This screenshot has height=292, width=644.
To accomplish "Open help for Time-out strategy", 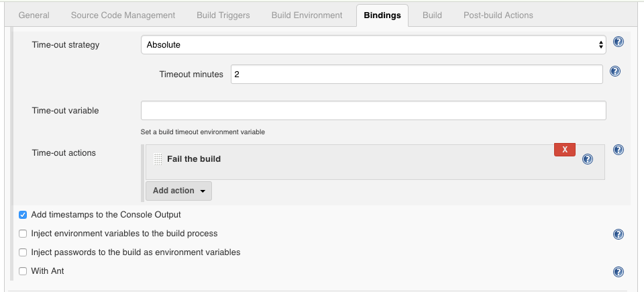I will [618, 42].
